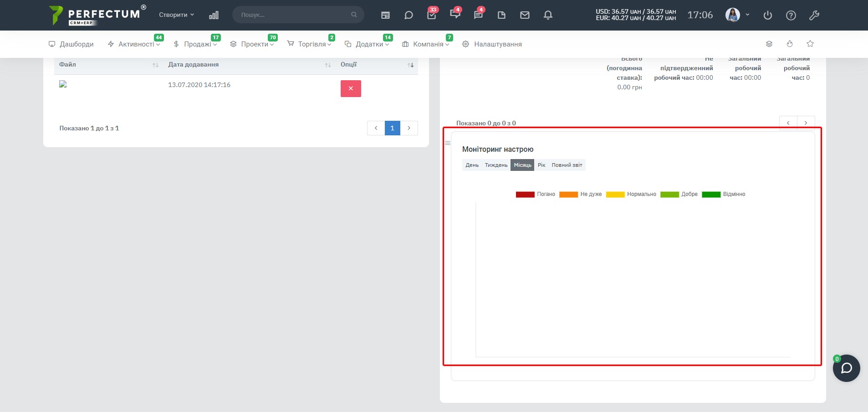The width and height of the screenshot is (868, 412).
Task: Delete the file with red X button
Action: (x=351, y=88)
